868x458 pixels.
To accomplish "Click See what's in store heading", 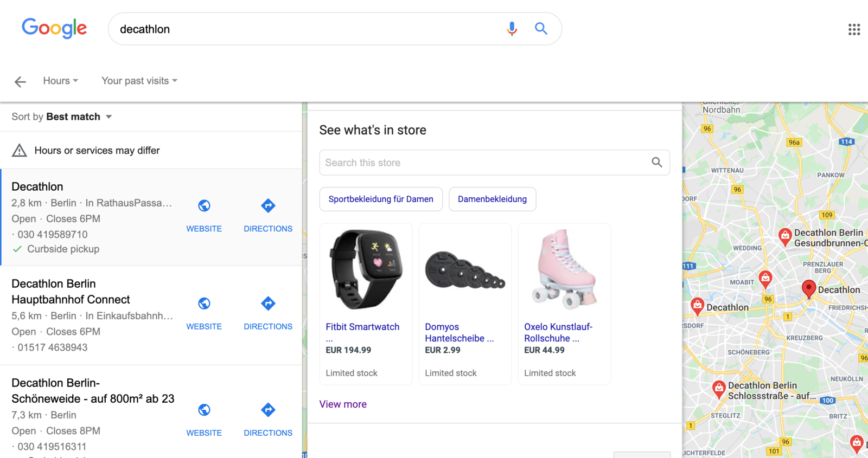I will tap(373, 130).
